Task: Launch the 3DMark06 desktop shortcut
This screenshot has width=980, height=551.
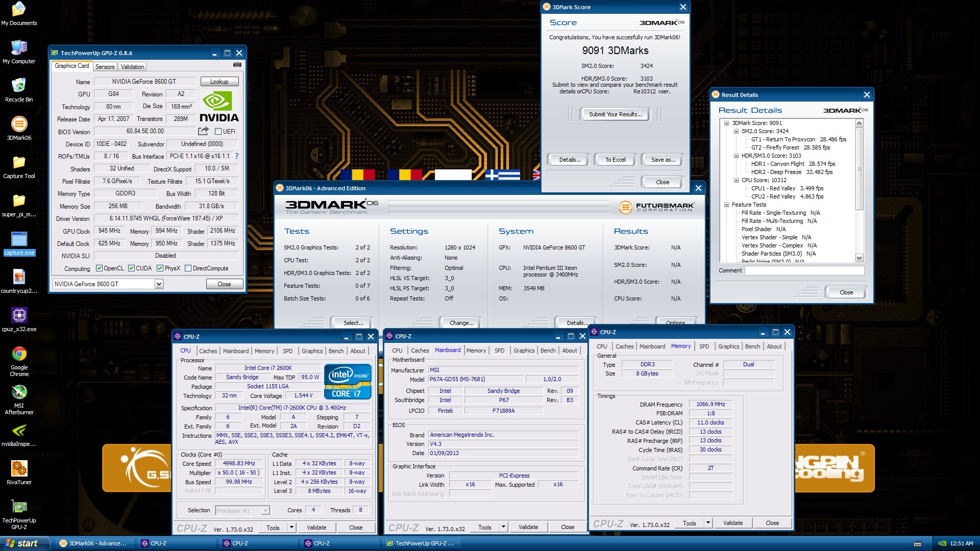Action: tap(19, 129)
